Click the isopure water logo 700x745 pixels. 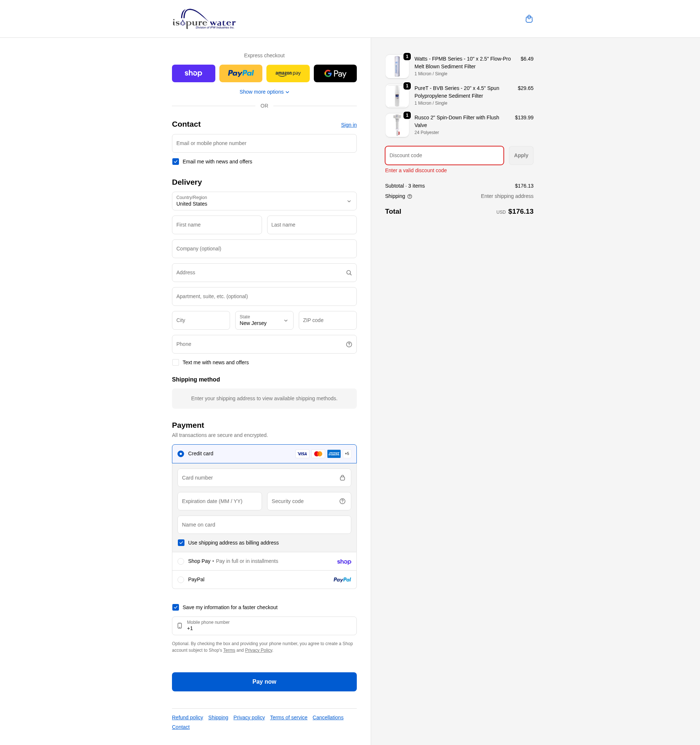coord(204,19)
